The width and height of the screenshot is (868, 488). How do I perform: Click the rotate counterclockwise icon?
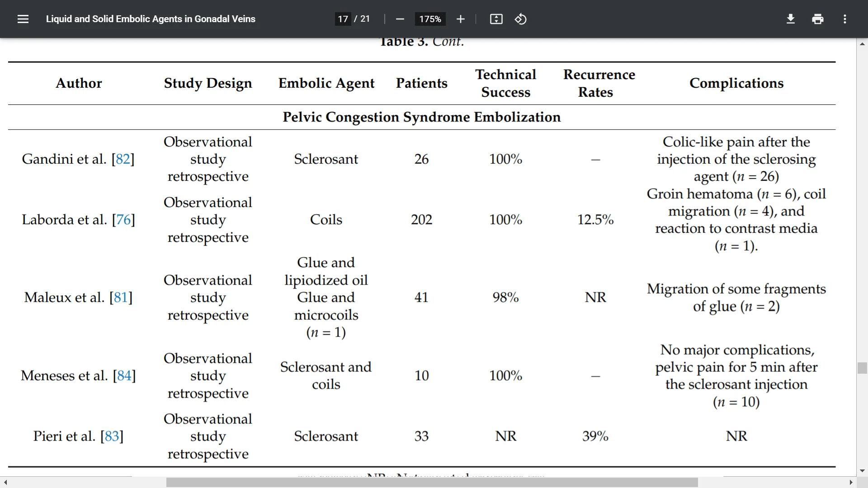520,19
